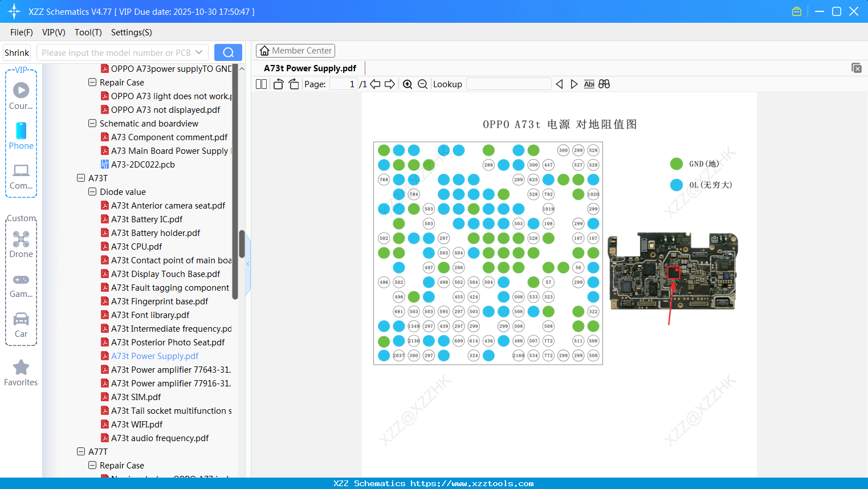This screenshot has height=489, width=868.
Task: Zoom in on the PDF
Action: click(x=407, y=84)
